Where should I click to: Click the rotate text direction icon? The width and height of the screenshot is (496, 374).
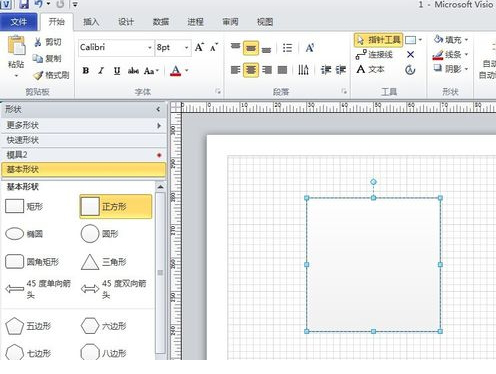point(303,70)
